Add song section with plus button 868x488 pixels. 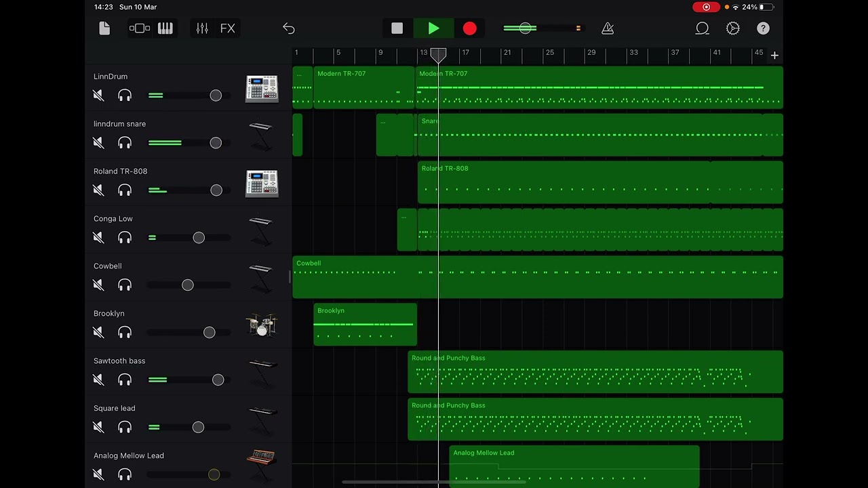774,55
